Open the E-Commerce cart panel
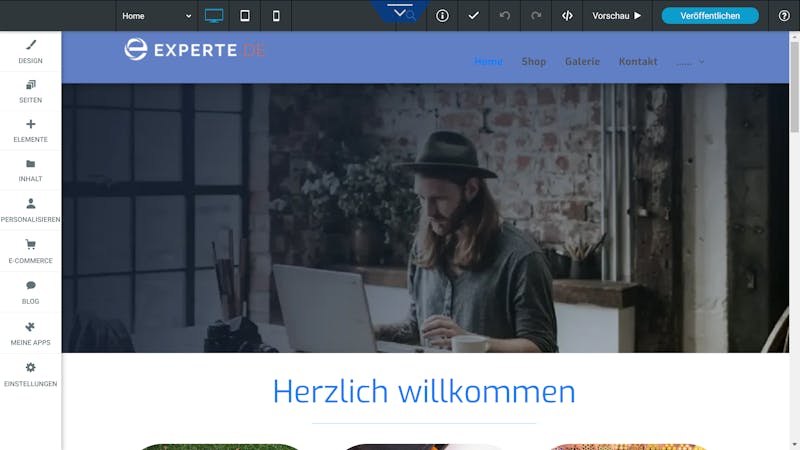This screenshot has width=800, height=450. pos(31,251)
